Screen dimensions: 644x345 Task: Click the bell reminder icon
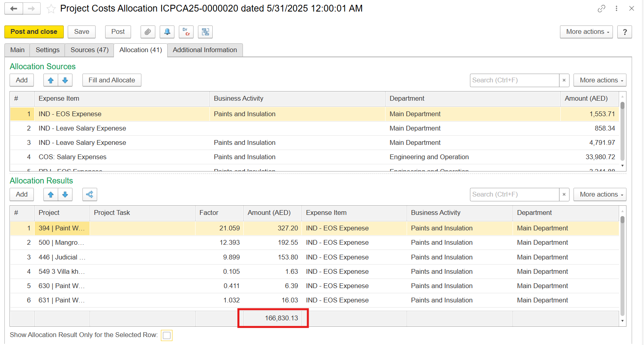(167, 32)
